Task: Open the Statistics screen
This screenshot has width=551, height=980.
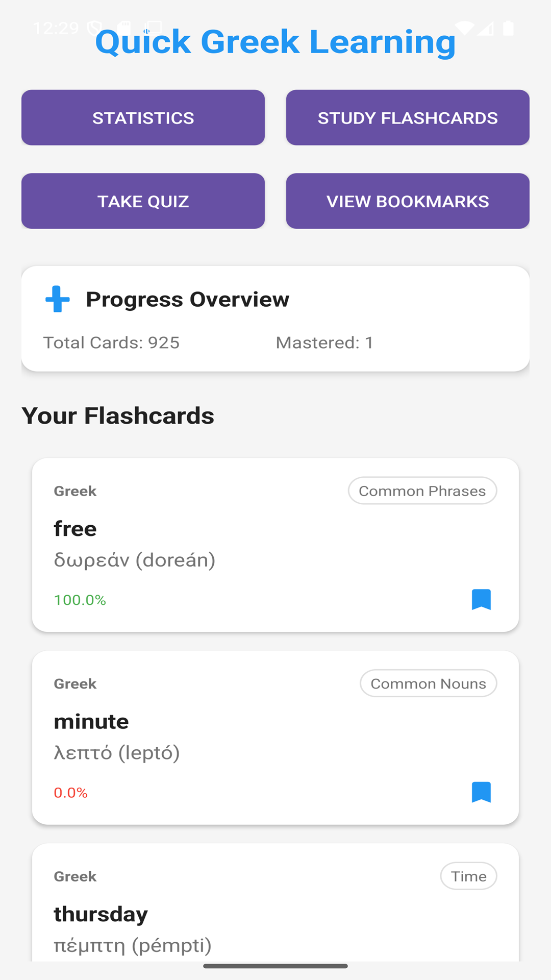Action: click(x=143, y=118)
